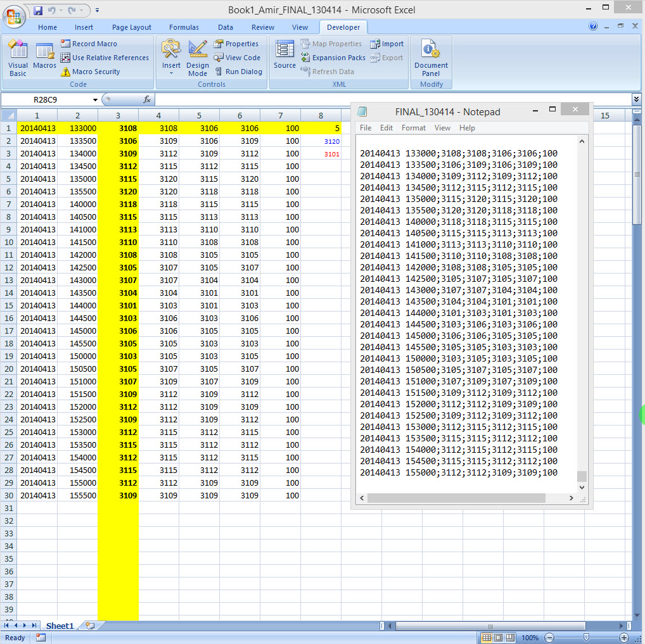Open Excel Help
The image size is (645, 644).
pos(593,27)
